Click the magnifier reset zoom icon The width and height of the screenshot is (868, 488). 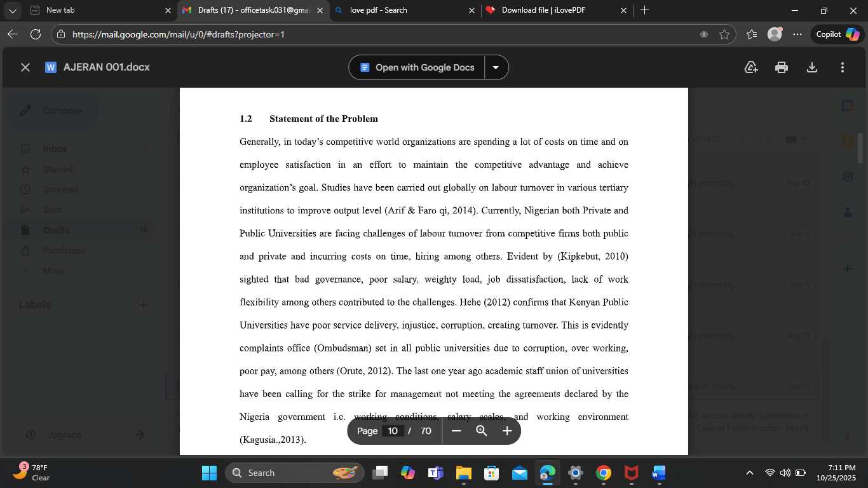click(x=482, y=431)
